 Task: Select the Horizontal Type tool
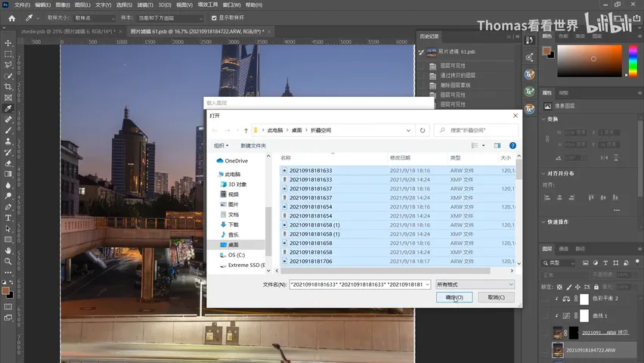8,218
